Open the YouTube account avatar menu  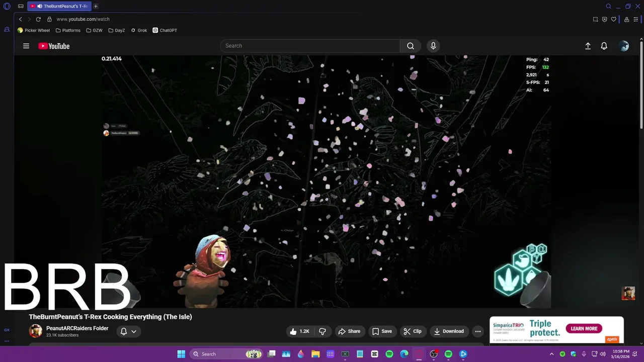click(x=624, y=46)
